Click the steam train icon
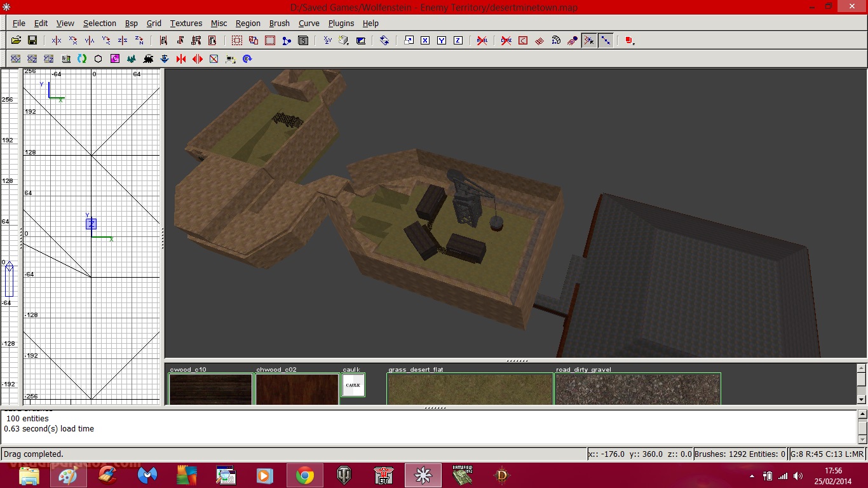The width and height of the screenshot is (868, 488). [x=148, y=58]
